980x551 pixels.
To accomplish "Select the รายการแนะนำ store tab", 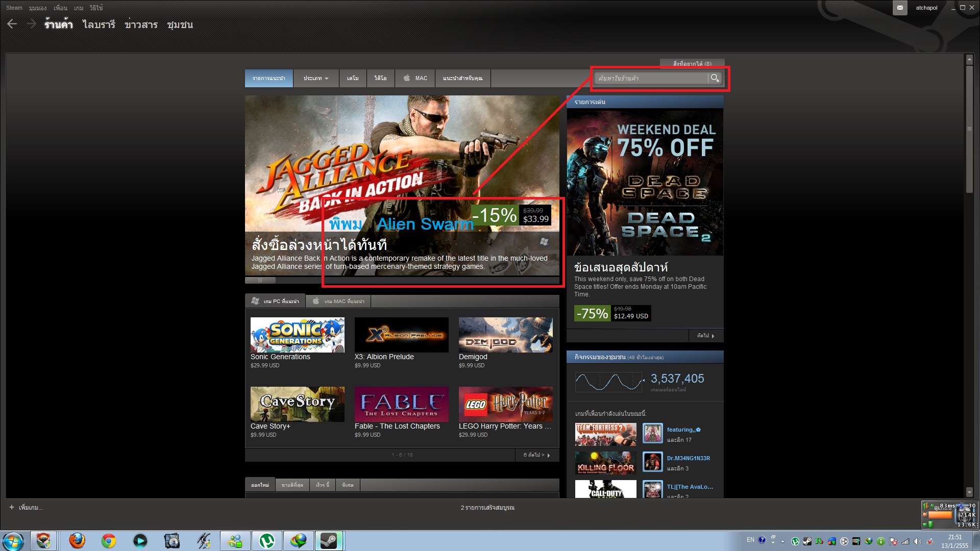I will pos(269,78).
